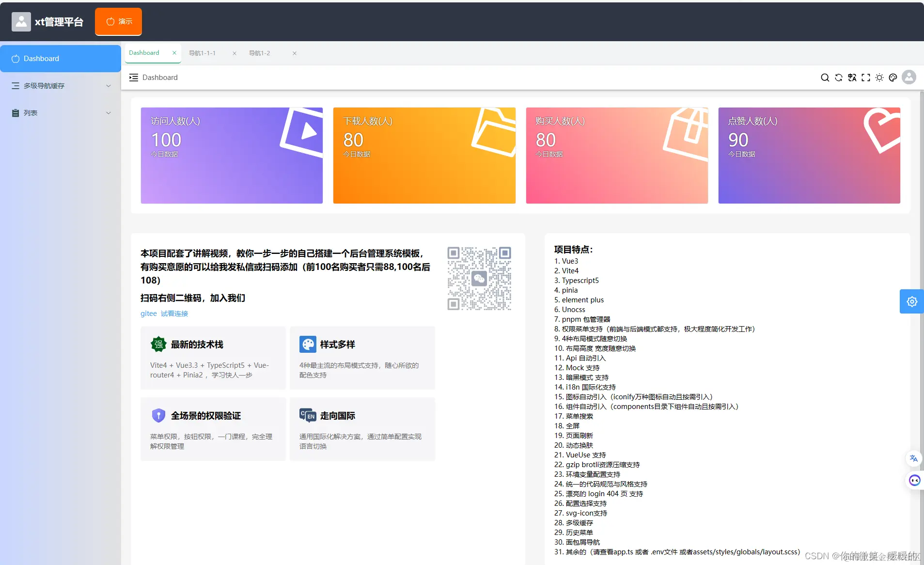
Task: Click the user avatar icon at top right
Action: 908,78
